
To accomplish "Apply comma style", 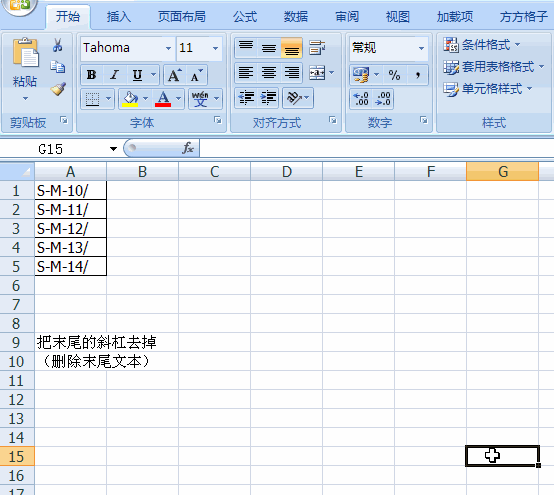I will tap(418, 75).
